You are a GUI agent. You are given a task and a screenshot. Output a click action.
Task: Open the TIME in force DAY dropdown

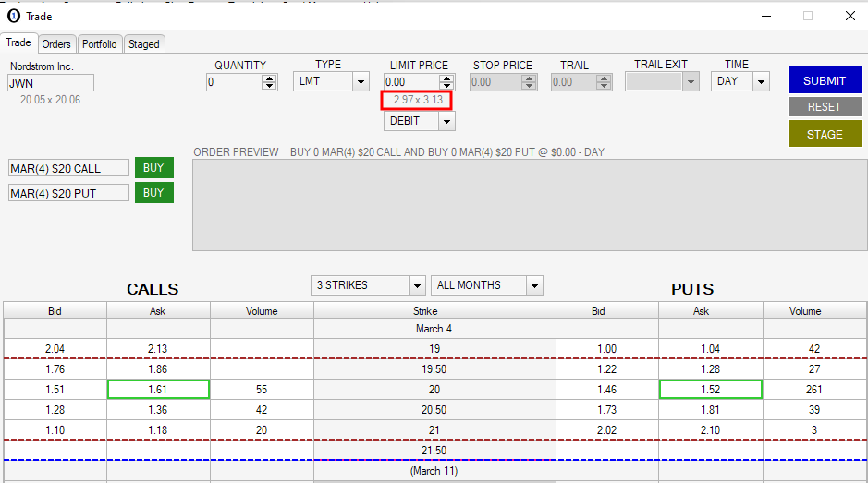coord(761,82)
